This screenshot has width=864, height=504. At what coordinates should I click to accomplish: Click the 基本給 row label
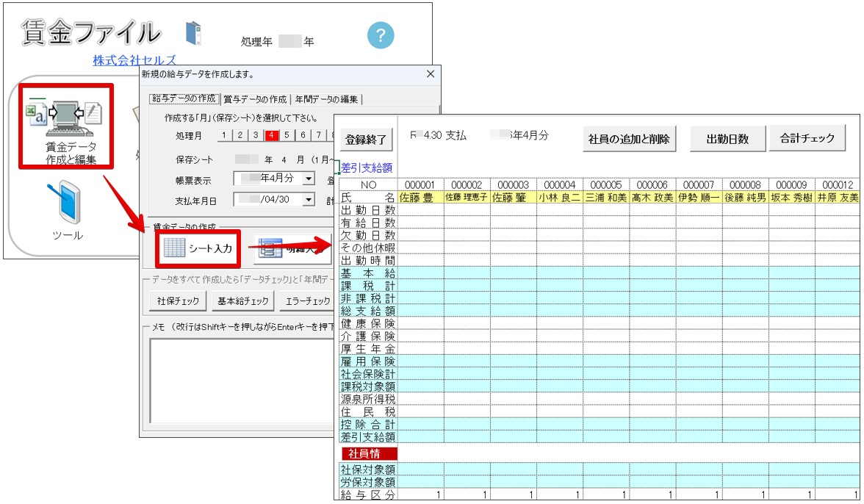[368, 273]
